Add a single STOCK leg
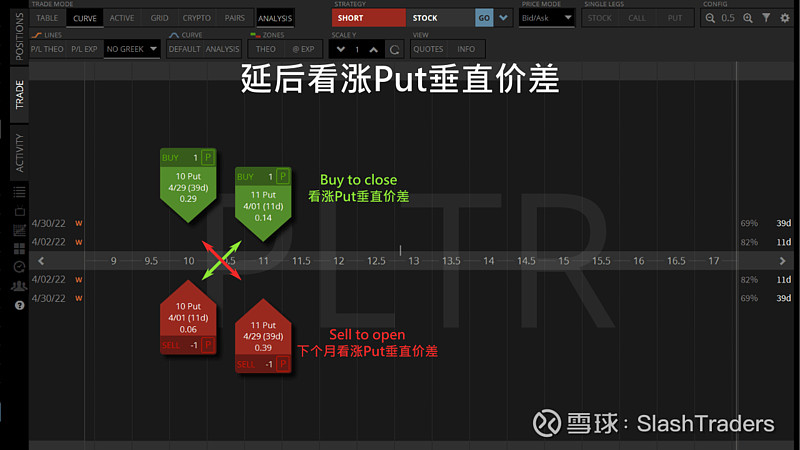The height and width of the screenshot is (450, 800). point(599,18)
